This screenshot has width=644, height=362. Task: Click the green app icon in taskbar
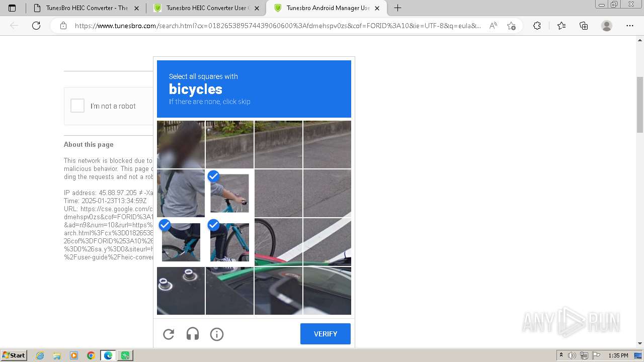pos(125,355)
